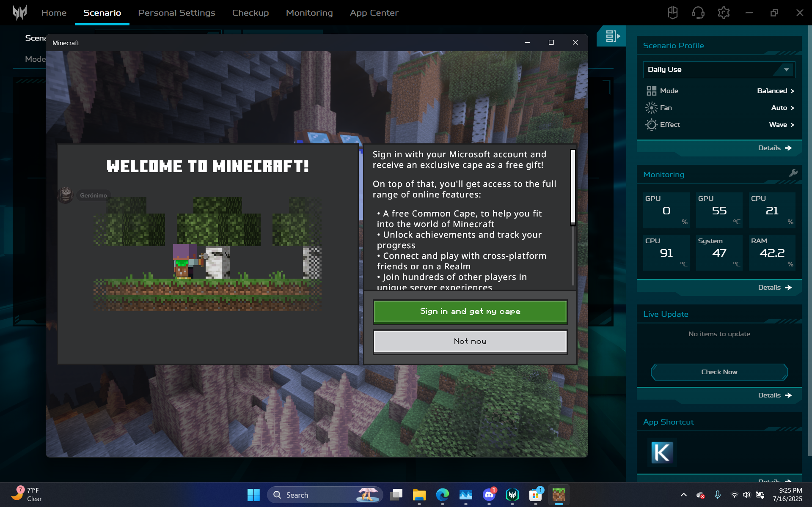Expand the Effect Wave setting
812x507 pixels.
click(782, 125)
